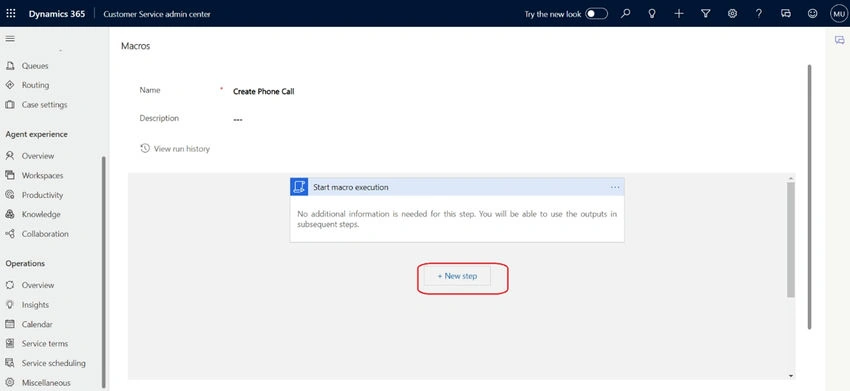Click the feedback smiley icon
The height and width of the screenshot is (391, 850).
pyautogui.click(x=812, y=14)
